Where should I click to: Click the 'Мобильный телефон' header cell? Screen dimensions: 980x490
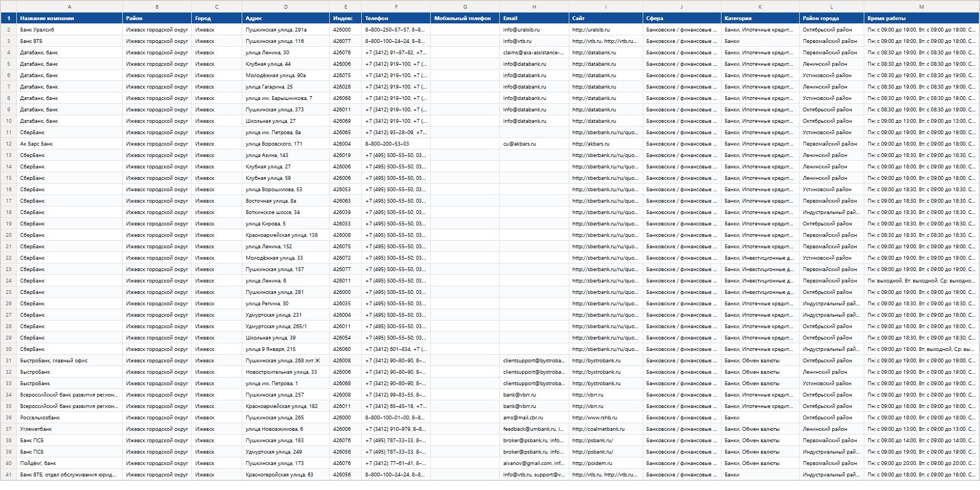pos(465,18)
